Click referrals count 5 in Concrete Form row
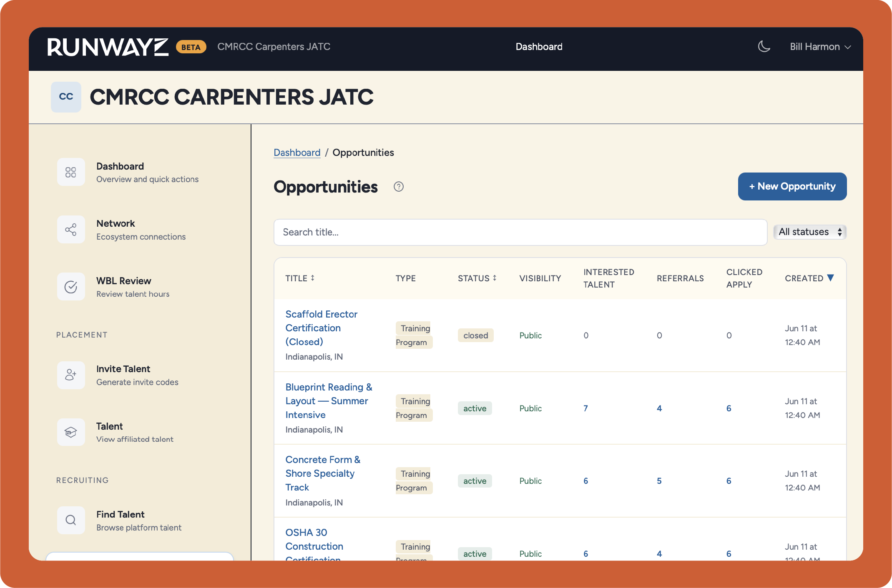Screen dimensions: 892x588 point(659,481)
